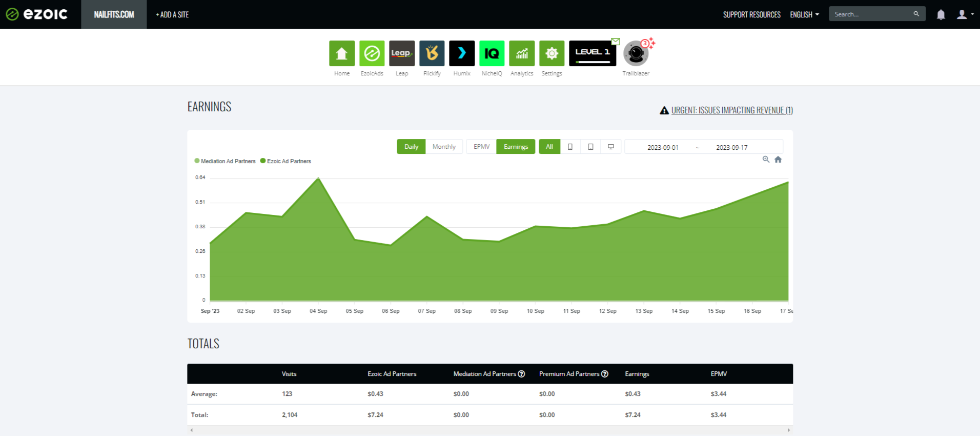This screenshot has width=980, height=436.
Task: Show Earnings in chart
Action: pyautogui.click(x=516, y=147)
